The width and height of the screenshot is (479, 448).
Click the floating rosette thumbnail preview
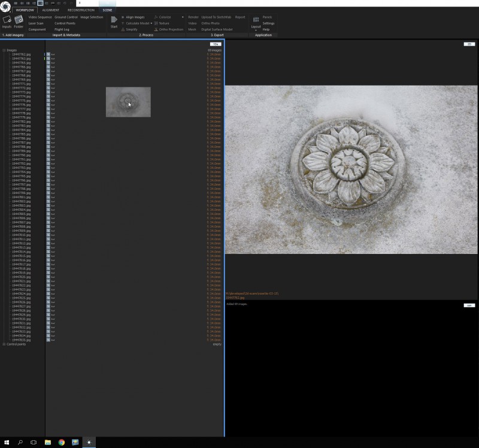tap(128, 102)
